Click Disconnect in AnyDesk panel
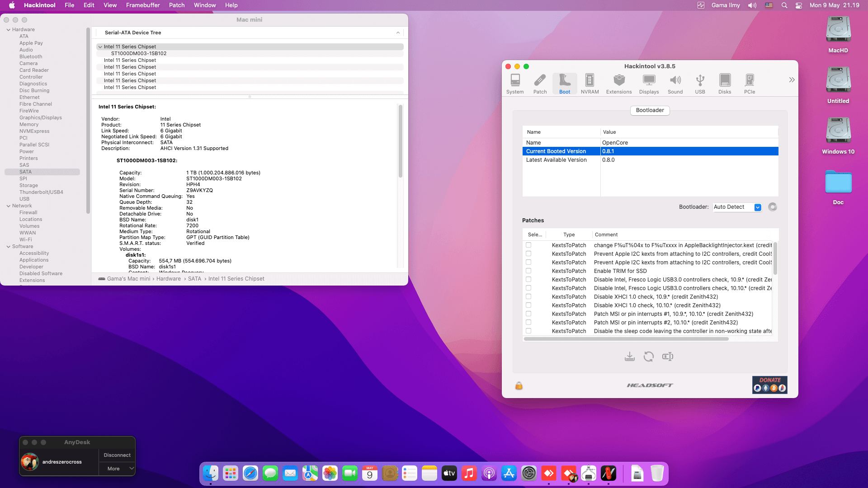Screen dimensions: 868x488 click(117, 455)
